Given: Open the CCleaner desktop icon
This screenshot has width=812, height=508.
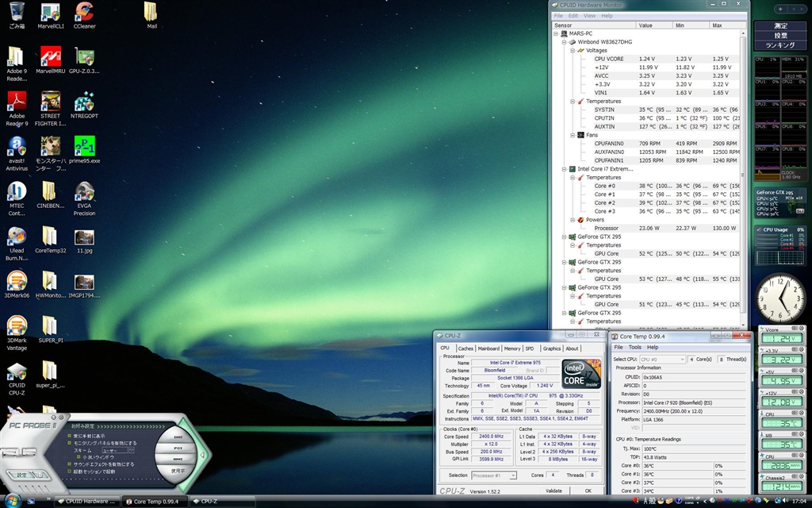Looking at the screenshot, I should [x=84, y=12].
